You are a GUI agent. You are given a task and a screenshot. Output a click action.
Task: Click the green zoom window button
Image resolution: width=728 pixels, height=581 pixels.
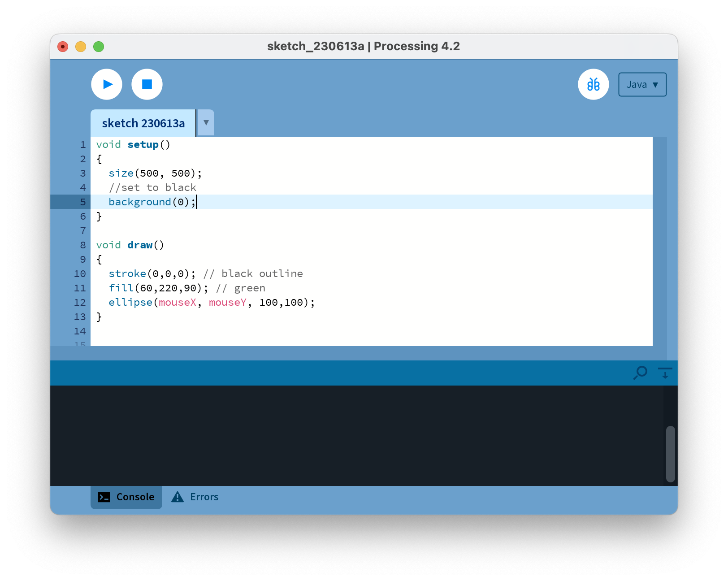click(99, 47)
